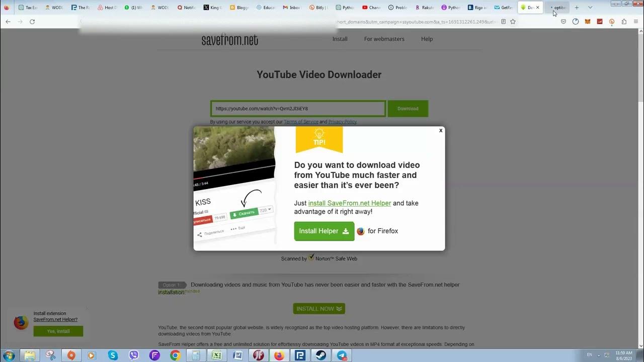This screenshot has height=362, width=644.
Task: Switch to the 'optibe' tab
Action: coord(558,8)
